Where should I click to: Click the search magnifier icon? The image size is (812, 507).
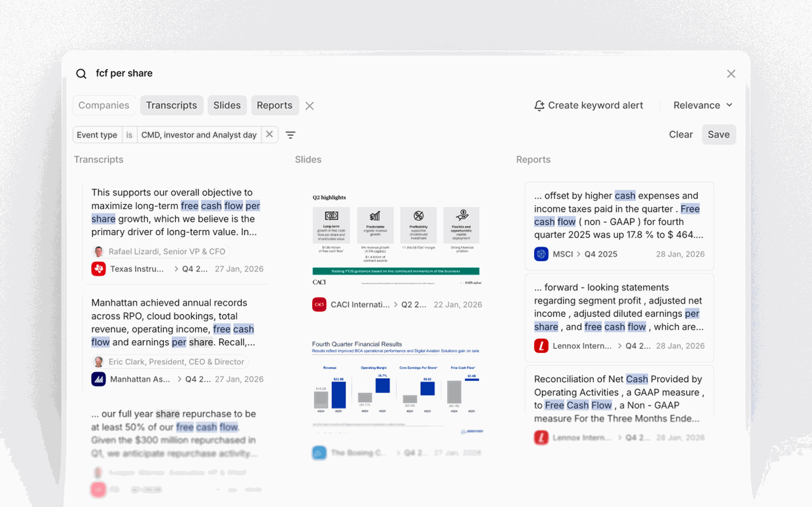(81, 74)
